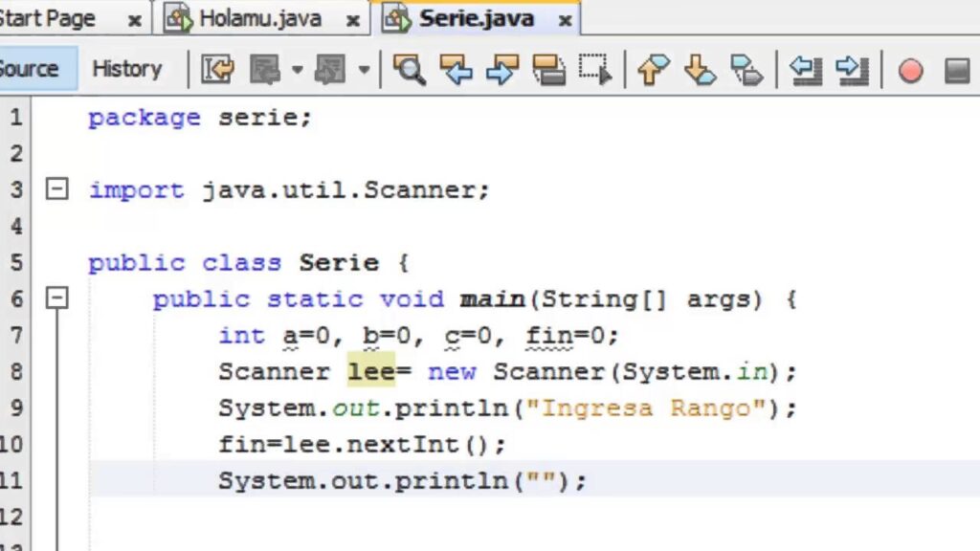Image resolution: width=980 pixels, height=551 pixels.
Task: Open the dropdown arrow next to Forward
Action: pos(364,70)
